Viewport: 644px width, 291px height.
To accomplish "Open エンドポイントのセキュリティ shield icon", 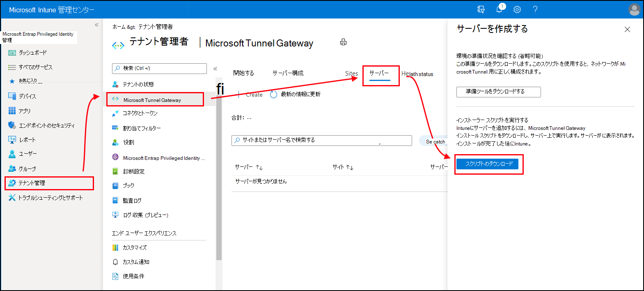I will (12, 125).
